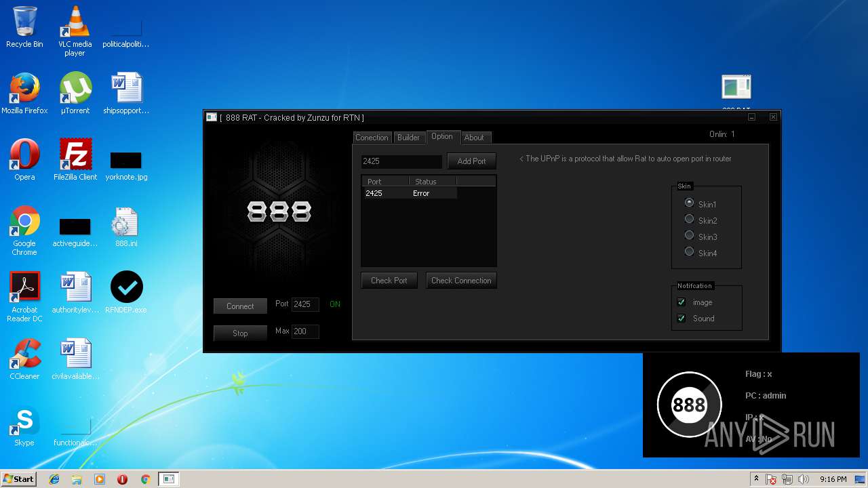Click the Opera icon in the taskbar

pyautogui.click(x=123, y=479)
